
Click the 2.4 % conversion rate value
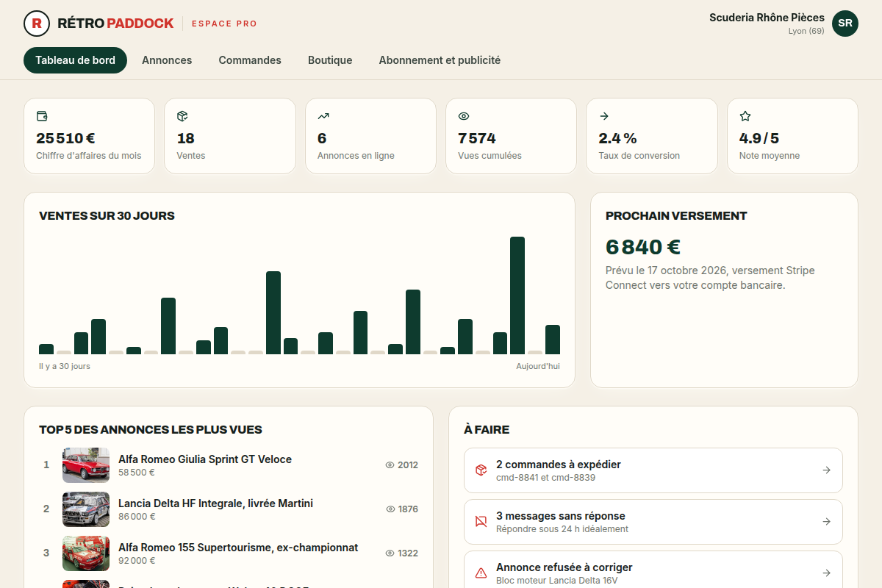[617, 138]
